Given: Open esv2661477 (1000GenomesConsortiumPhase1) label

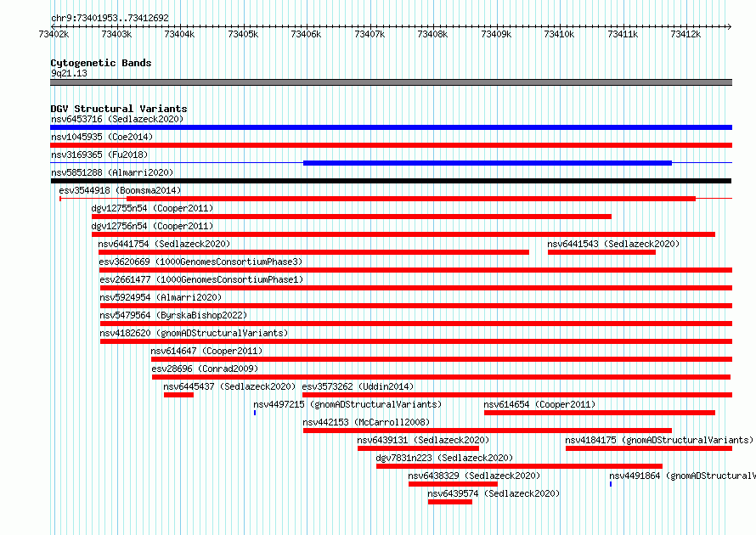Looking at the screenshot, I should pyautogui.click(x=201, y=279).
